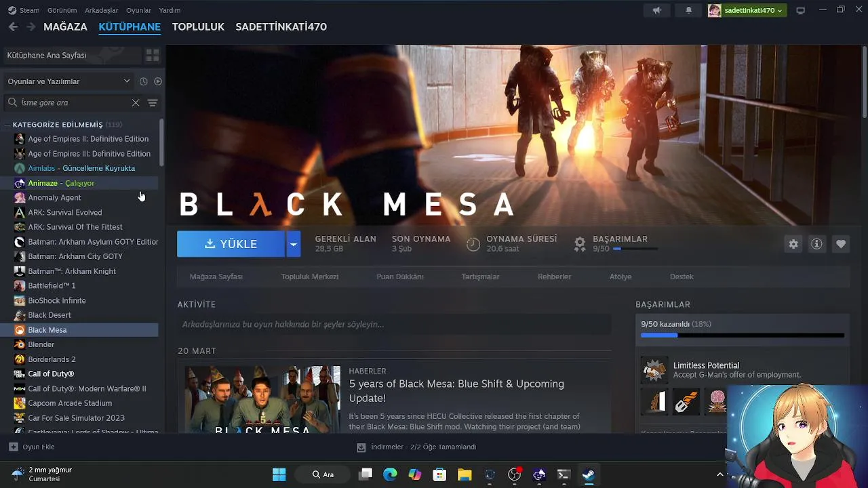Open Microsoft Store from taskbar
868x488 pixels.
click(439, 474)
